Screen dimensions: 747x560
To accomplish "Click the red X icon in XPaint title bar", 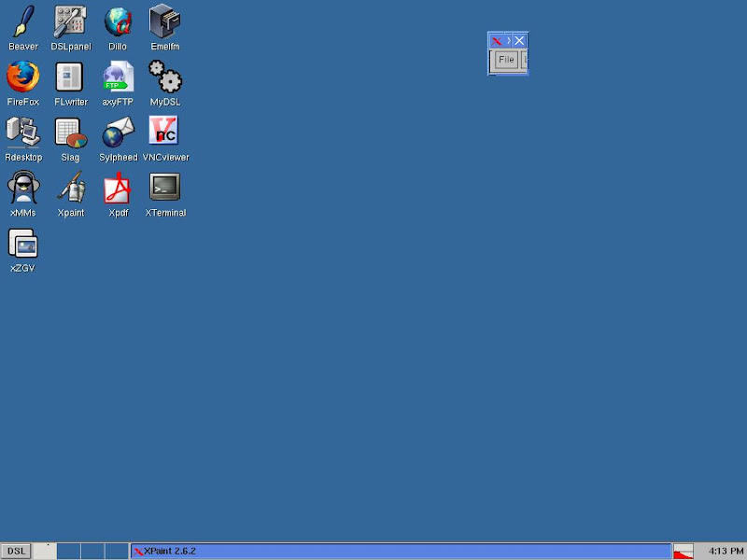I will coord(497,41).
